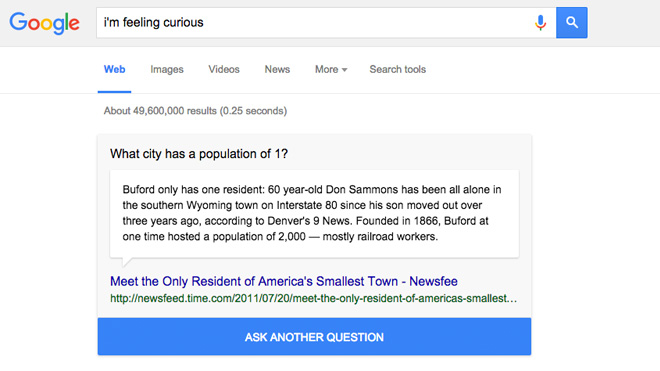
Task: Activate voice search microphone icon
Action: pyautogui.click(x=540, y=23)
